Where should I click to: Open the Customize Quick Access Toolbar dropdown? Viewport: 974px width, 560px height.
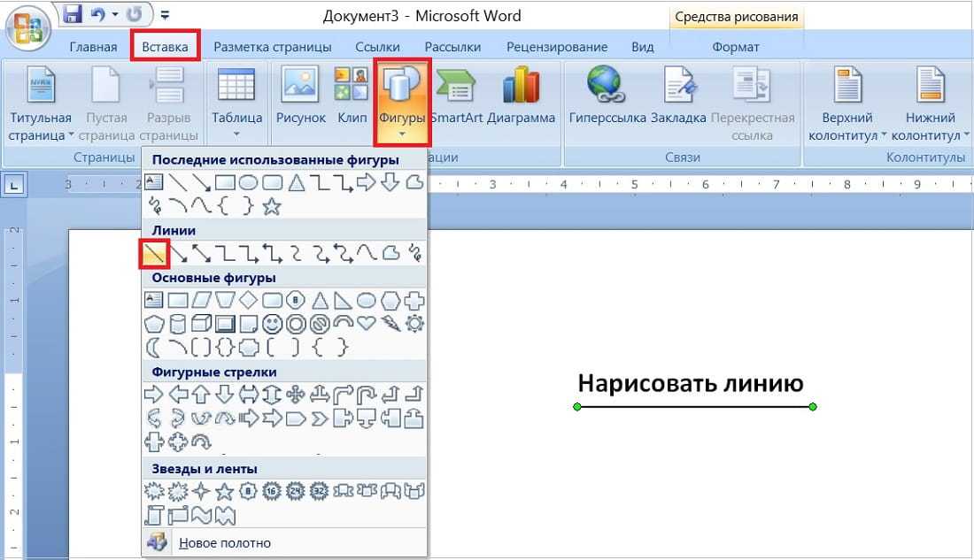coord(165,15)
